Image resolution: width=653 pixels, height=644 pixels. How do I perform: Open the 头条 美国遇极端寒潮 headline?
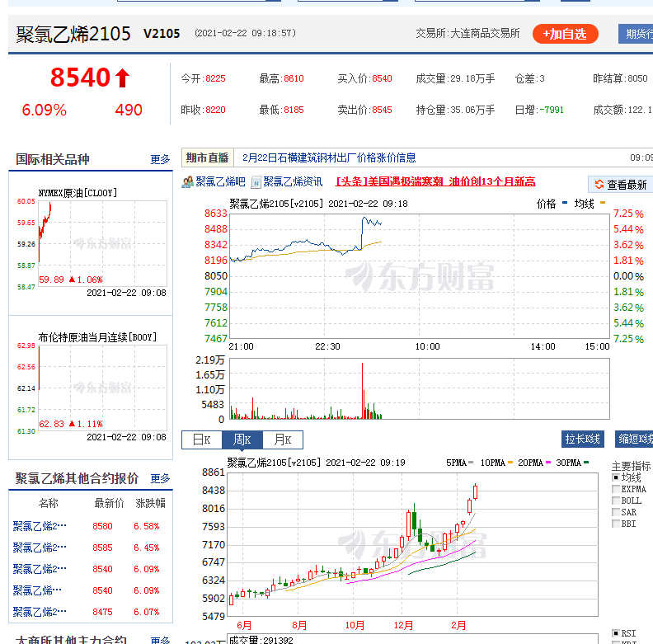(435, 181)
